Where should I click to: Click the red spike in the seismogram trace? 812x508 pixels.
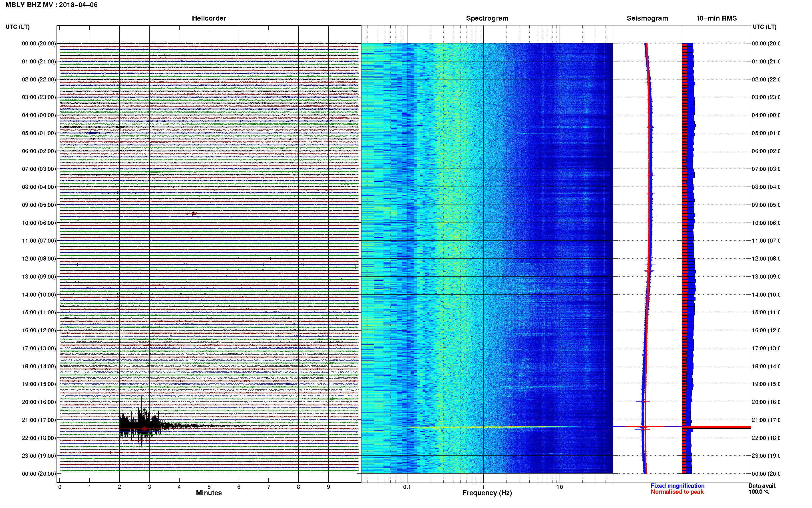coord(645,427)
